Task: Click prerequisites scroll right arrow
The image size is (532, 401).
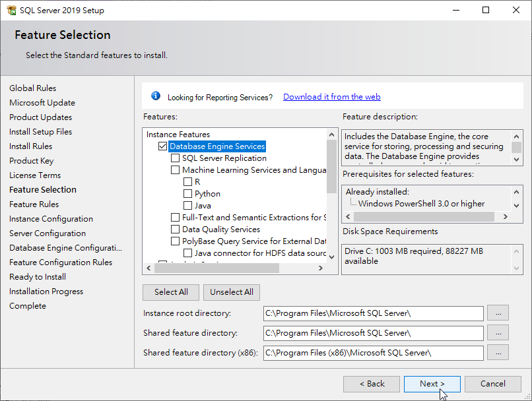Action: tap(505, 216)
